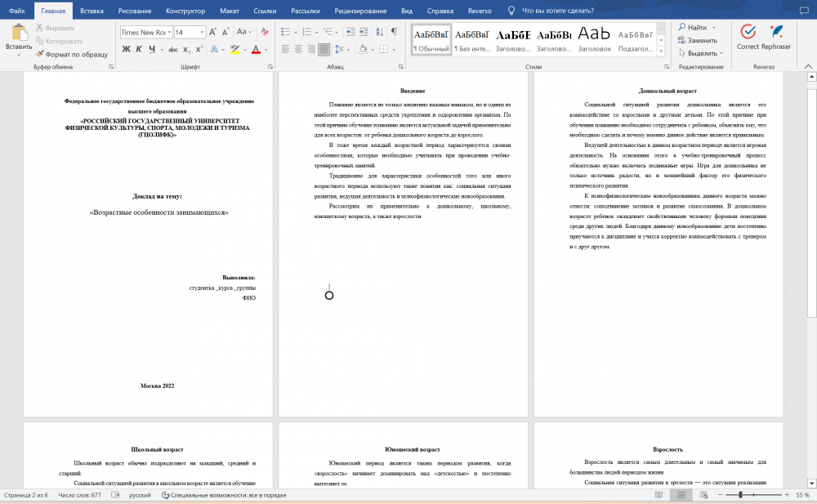
Task: Open the font size 14 dropdown
Action: [190, 33]
